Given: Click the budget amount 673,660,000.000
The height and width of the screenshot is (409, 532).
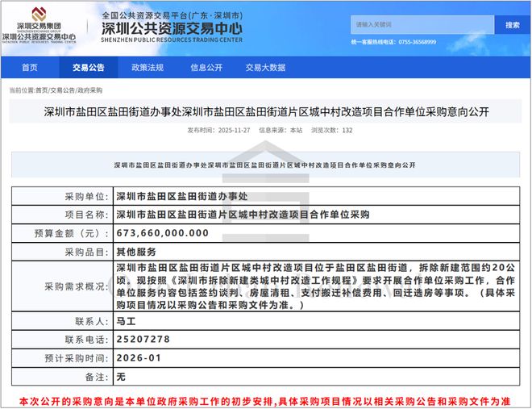Looking at the screenshot, I should 163,233.
